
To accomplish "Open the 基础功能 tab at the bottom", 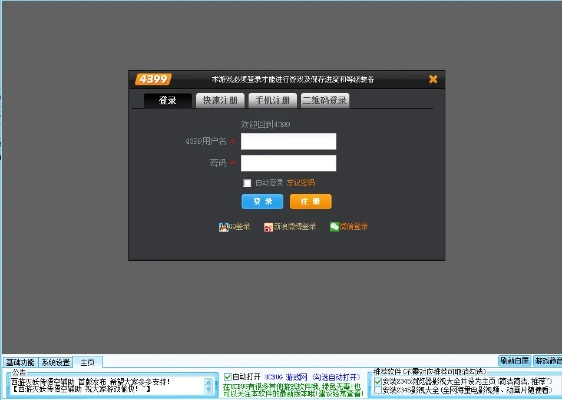I will pyautogui.click(x=20, y=362).
